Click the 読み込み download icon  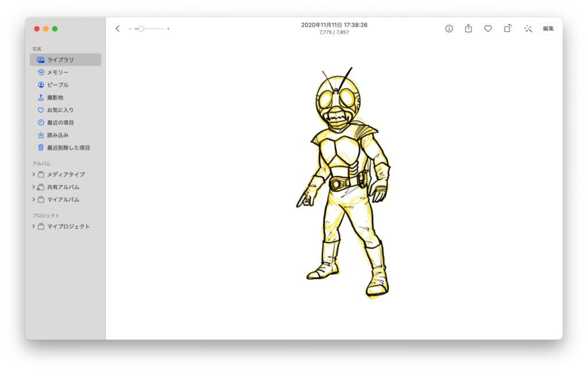pyautogui.click(x=41, y=135)
